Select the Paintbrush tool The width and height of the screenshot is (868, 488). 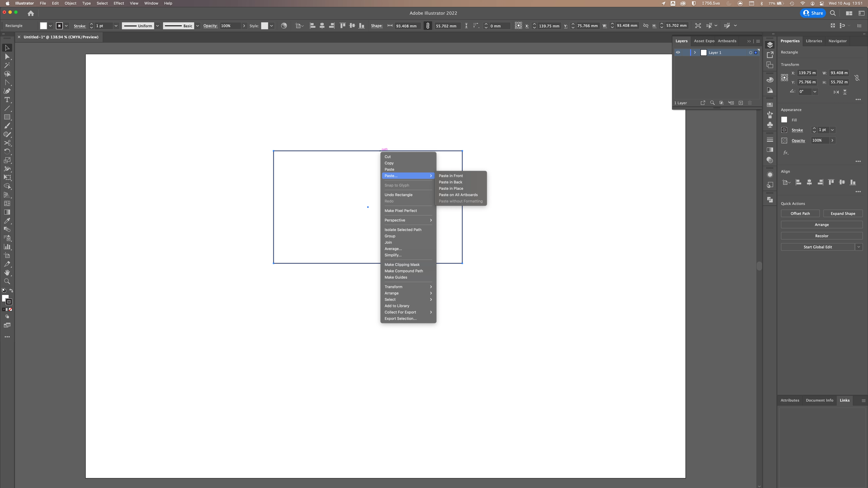[x=7, y=126]
